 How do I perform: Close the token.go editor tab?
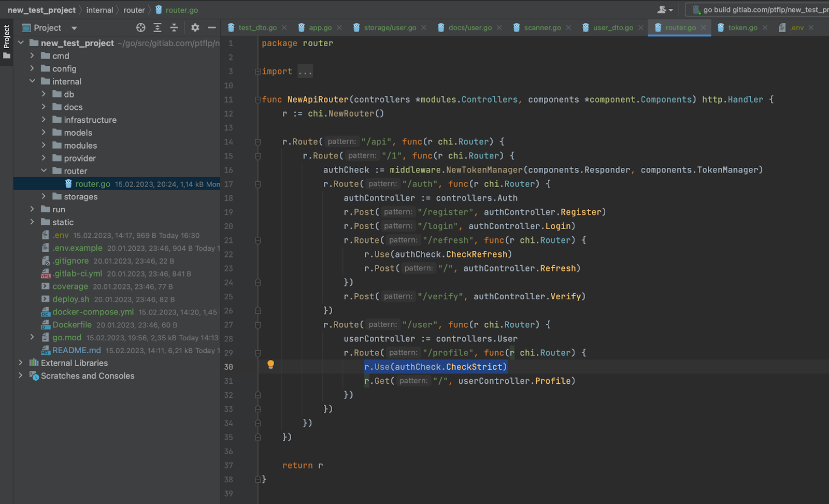pyautogui.click(x=765, y=28)
